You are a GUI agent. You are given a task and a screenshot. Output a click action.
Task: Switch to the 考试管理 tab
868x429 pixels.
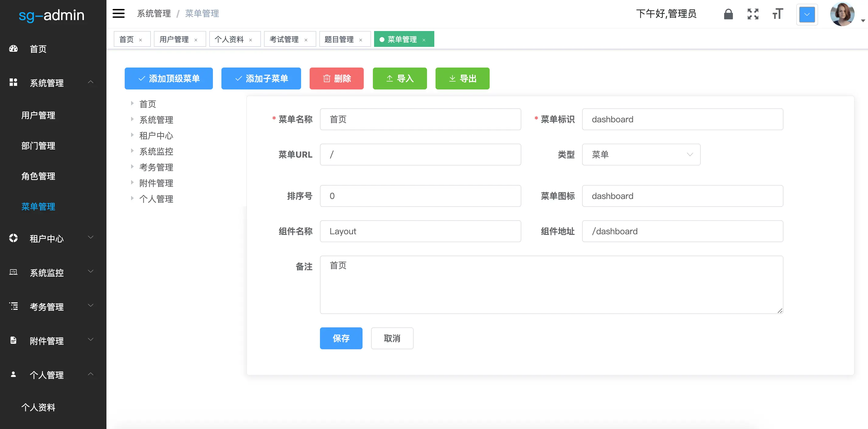(284, 40)
